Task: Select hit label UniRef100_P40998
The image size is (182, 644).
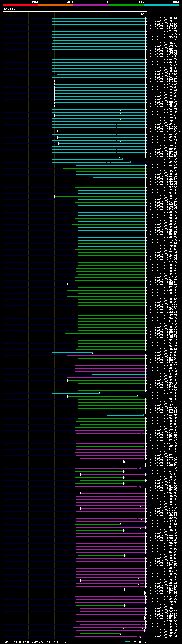Action: [x=163, y=287]
